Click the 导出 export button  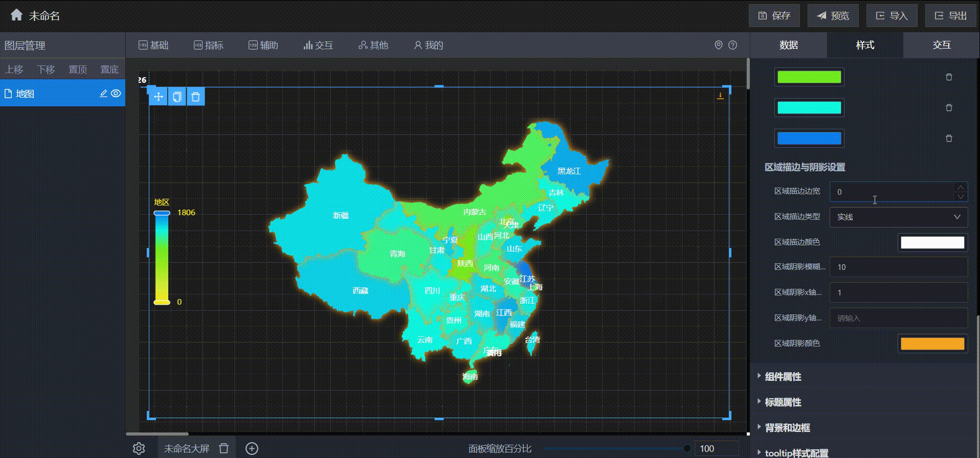[950, 16]
